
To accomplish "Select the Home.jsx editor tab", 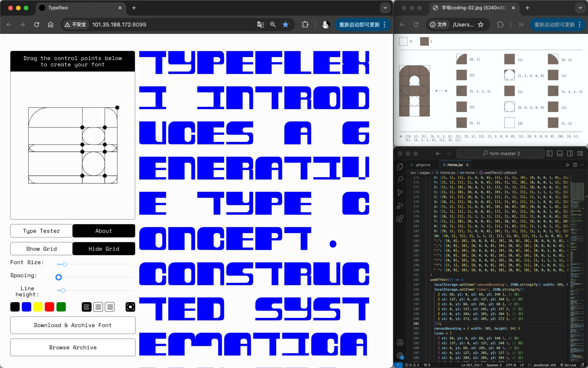I will pos(455,165).
